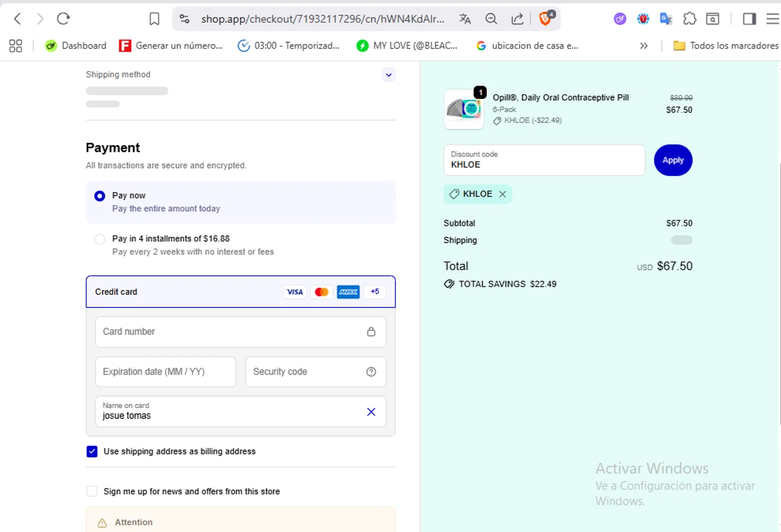
Task: Open Todos los marcadores folder
Action: pos(726,46)
